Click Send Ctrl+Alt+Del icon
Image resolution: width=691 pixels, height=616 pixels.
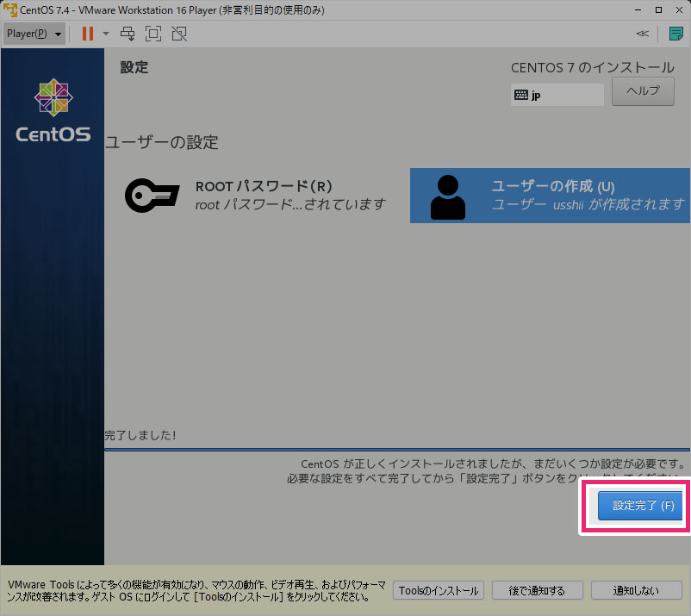click(x=128, y=34)
